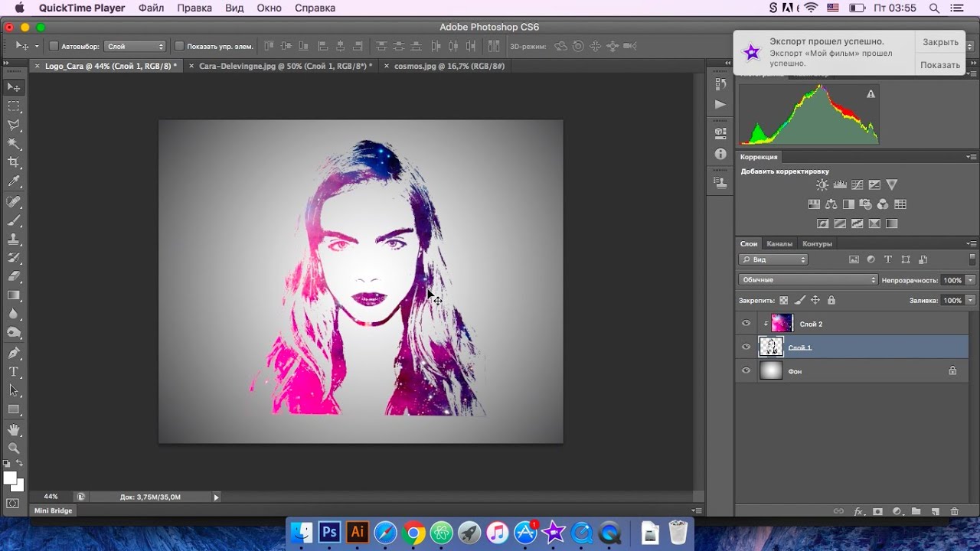Add a Color Balance adjustment
Viewport: 980px width, 551px height.
831,204
